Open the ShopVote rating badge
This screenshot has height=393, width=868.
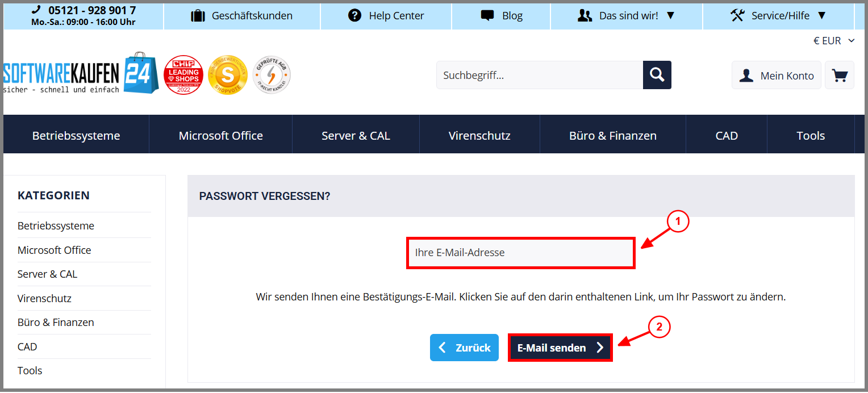pyautogui.click(x=228, y=75)
